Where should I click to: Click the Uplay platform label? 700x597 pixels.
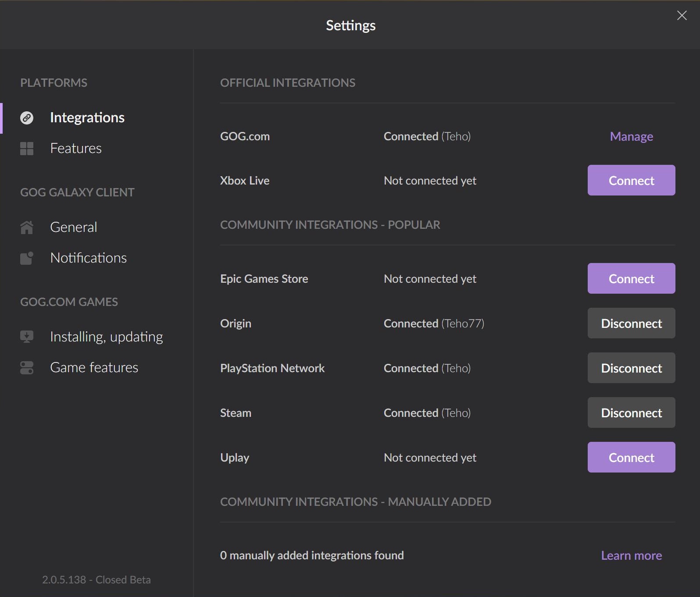coord(235,458)
